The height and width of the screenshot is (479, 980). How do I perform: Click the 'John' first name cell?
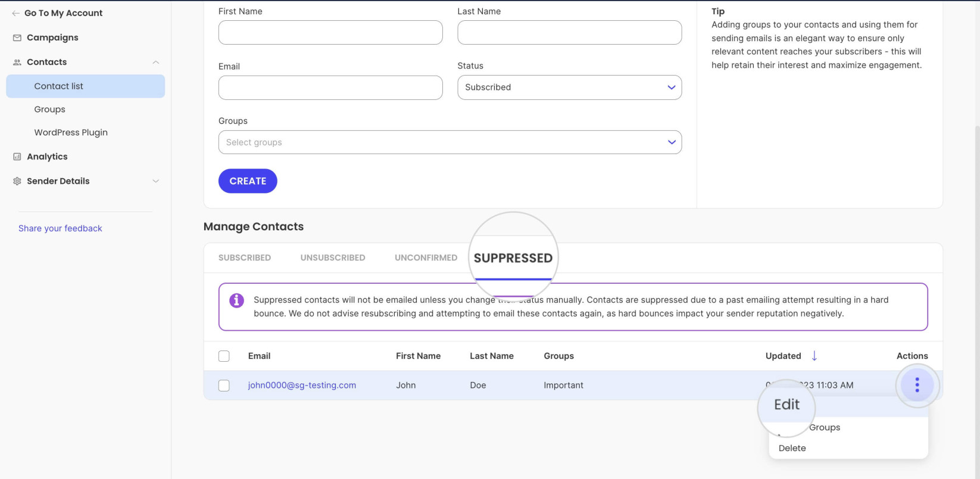click(405, 385)
